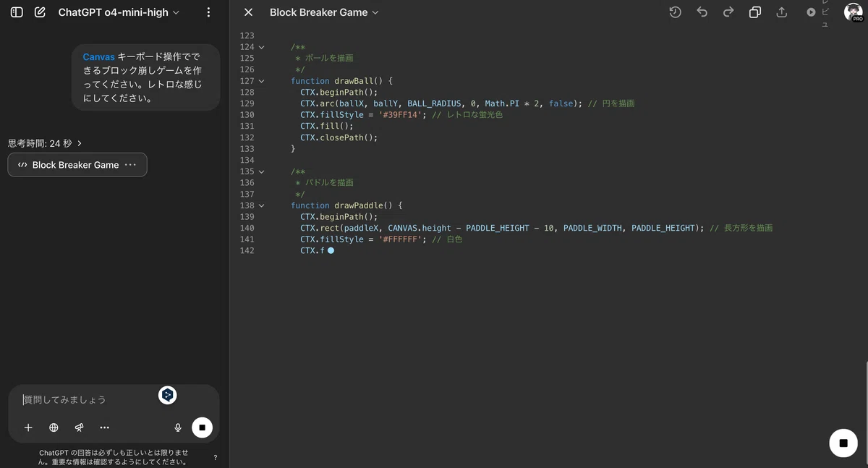Screen dimensions: 868x468
Task: Stop generating from the prompt box
Action: pyautogui.click(x=202, y=427)
